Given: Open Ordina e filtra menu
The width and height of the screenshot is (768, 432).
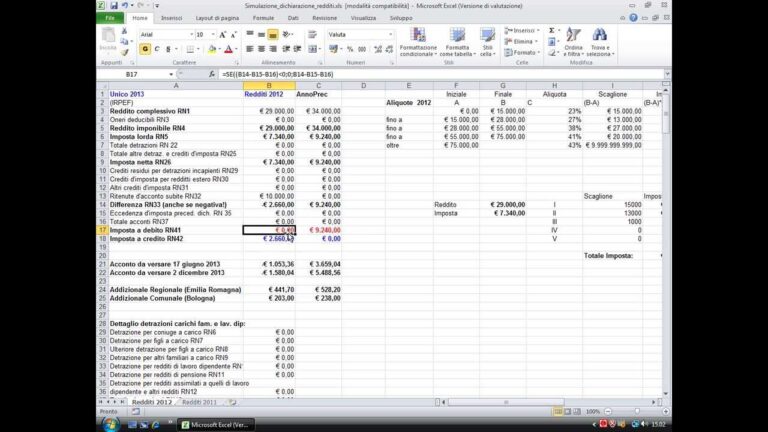Looking at the screenshot, I should point(573,43).
